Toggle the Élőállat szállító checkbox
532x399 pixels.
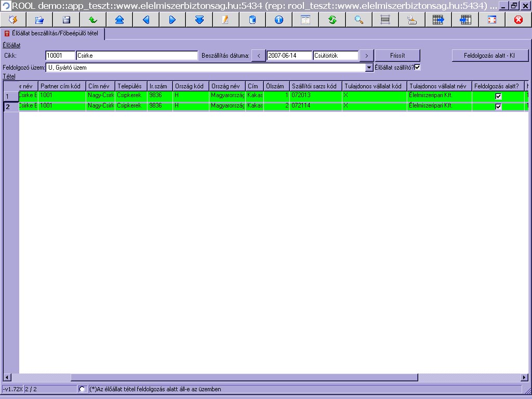click(417, 67)
